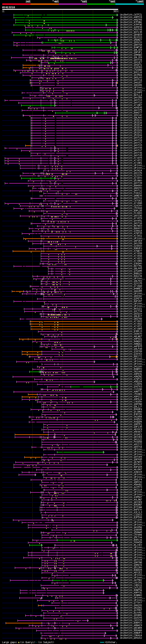Select the UniRef100_Q9MAW3 entry
Screen dimensions: 146x644
click(131, 55)
